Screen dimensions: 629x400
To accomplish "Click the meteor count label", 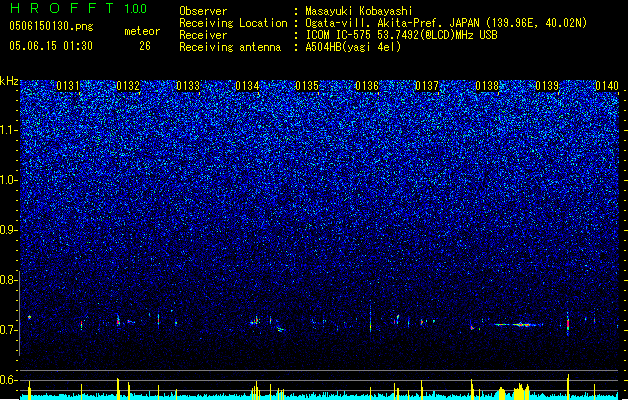I will [142, 31].
